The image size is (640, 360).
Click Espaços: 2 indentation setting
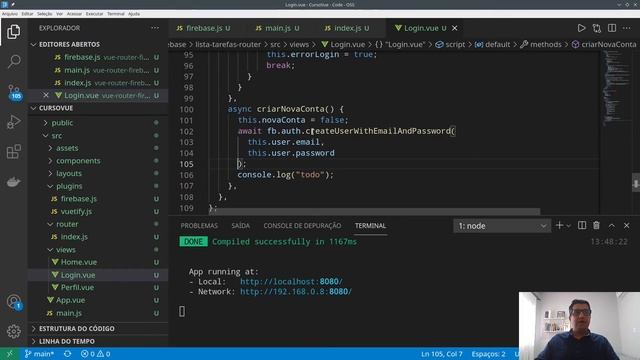tap(488, 354)
